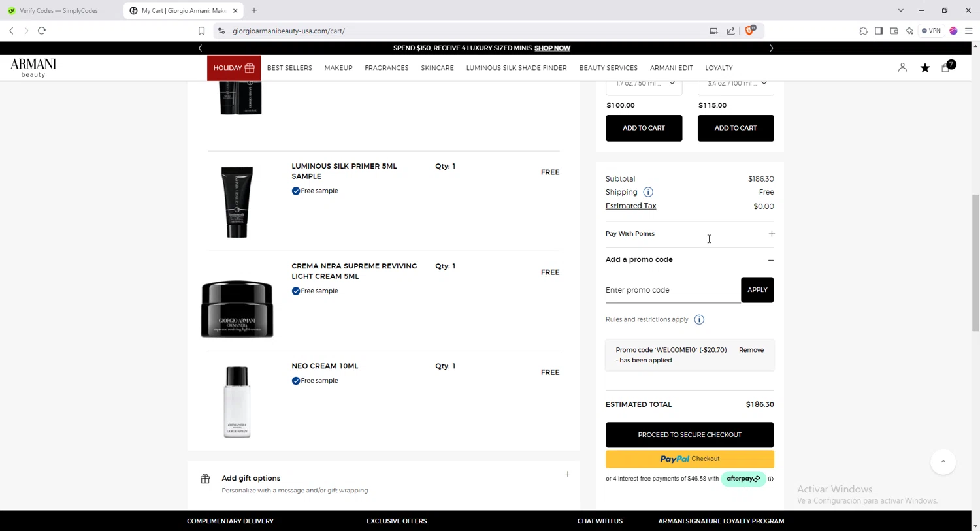
Task: Open the Beauty Services menu
Action: click(x=608, y=68)
